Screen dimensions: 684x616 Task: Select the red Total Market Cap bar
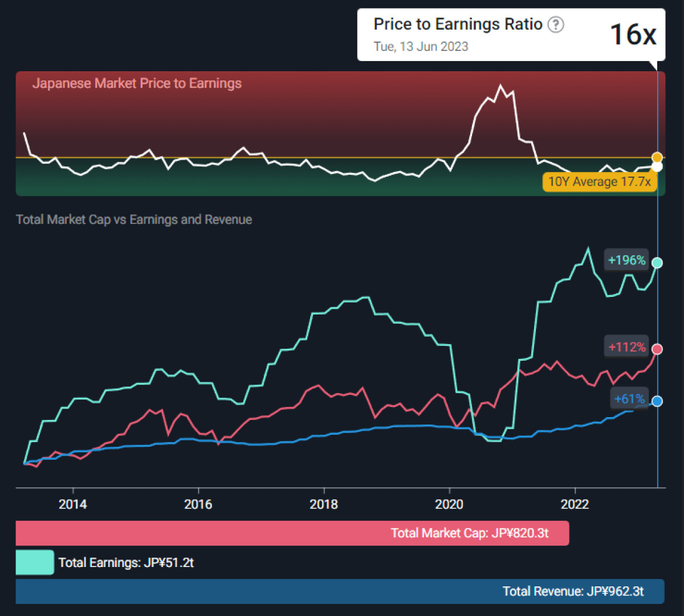click(x=292, y=533)
